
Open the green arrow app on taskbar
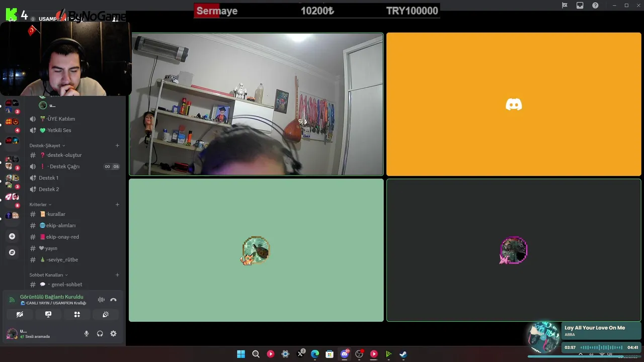(388, 354)
